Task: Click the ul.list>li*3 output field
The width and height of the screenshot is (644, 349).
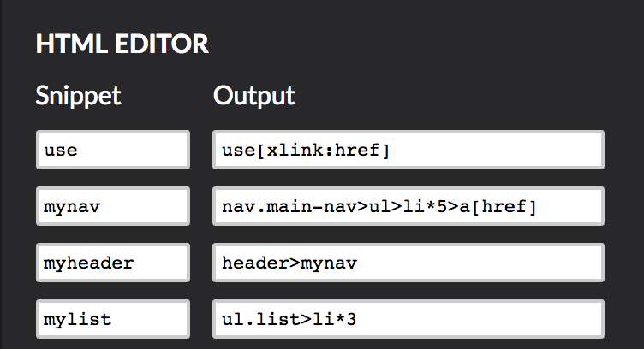Action: [408, 319]
